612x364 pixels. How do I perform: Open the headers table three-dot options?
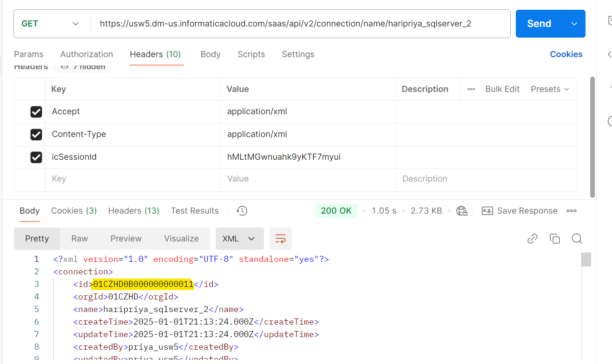click(471, 89)
